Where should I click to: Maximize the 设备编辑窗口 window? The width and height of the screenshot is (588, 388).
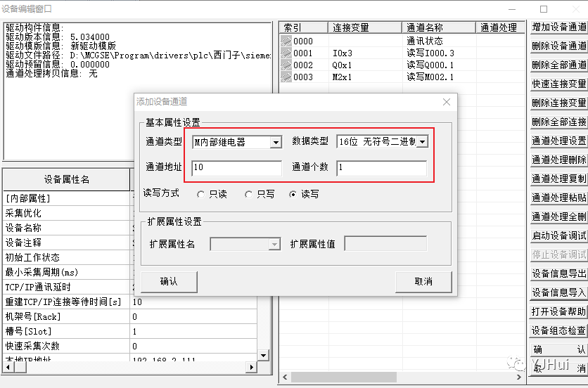coord(544,9)
